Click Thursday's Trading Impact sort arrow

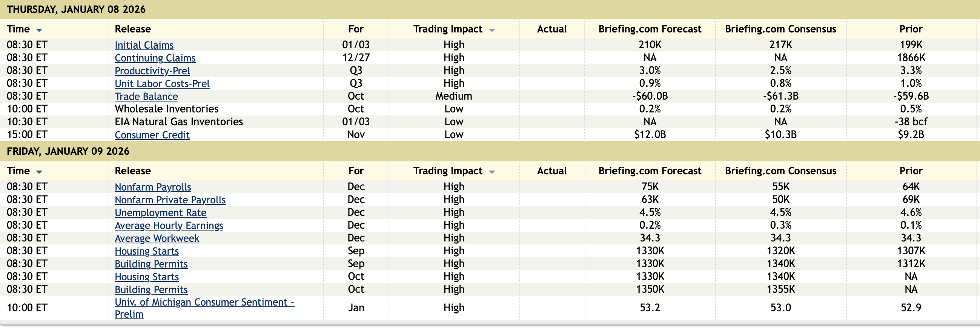492,30
